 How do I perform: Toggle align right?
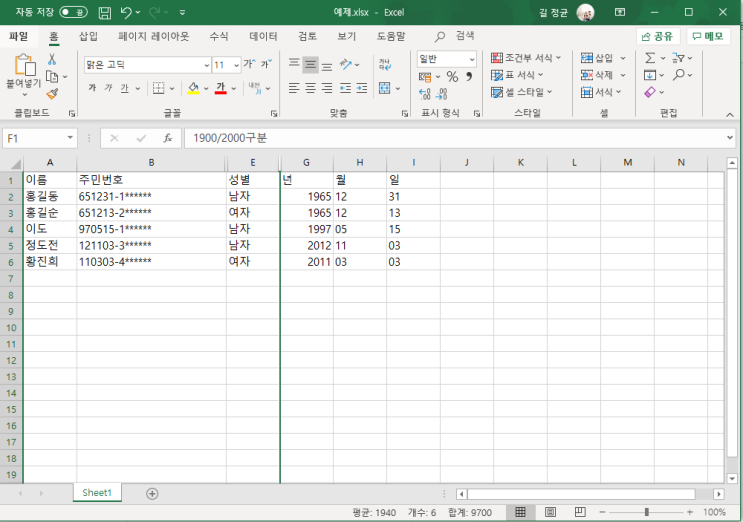[327, 88]
